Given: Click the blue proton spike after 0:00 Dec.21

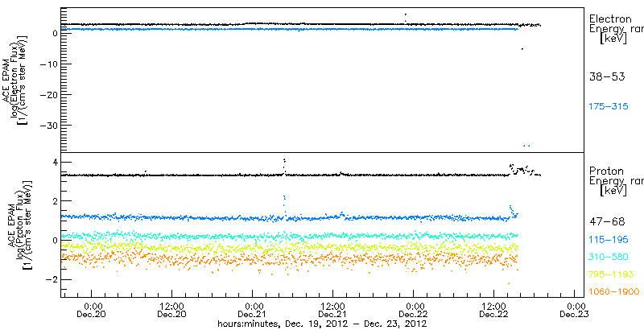Looking at the screenshot, I should 285,204.
